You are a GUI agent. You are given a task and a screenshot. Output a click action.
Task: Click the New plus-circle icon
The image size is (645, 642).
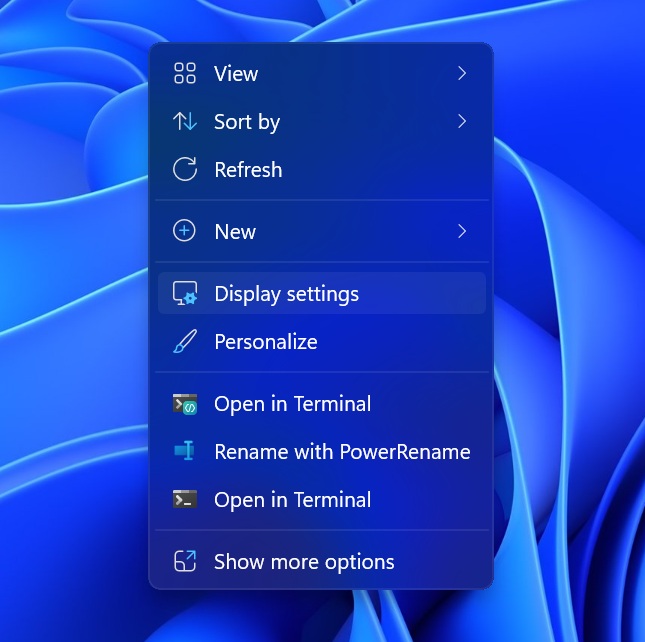184,231
